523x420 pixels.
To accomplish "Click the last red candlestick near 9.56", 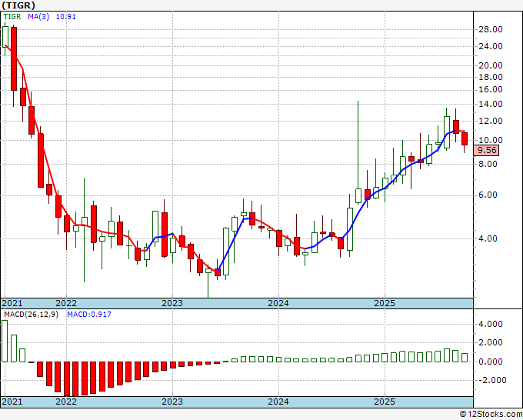I will pyautogui.click(x=465, y=138).
